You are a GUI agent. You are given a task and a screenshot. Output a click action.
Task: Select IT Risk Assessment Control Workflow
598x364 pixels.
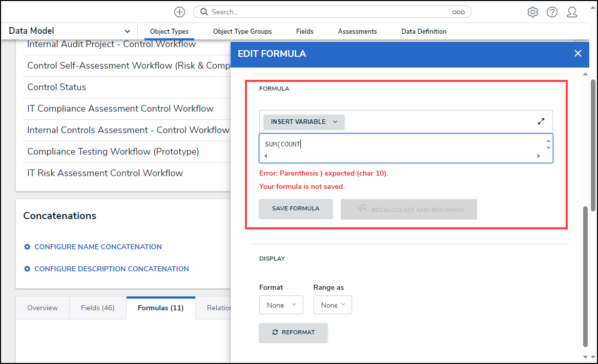point(105,173)
